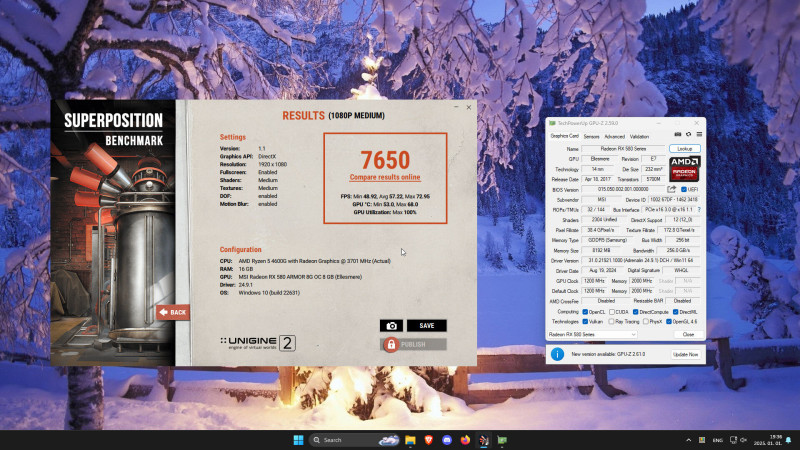Click the search highlight image in taskbar search
Viewport: 800px width, 450px height.
389,440
